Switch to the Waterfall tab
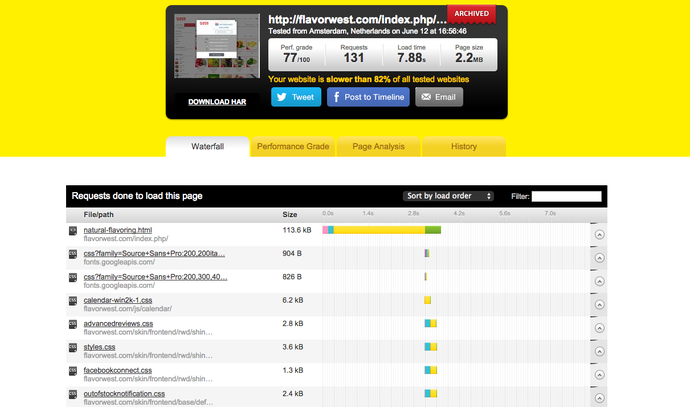The height and width of the screenshot is (407, 690). tap(207, 147)
